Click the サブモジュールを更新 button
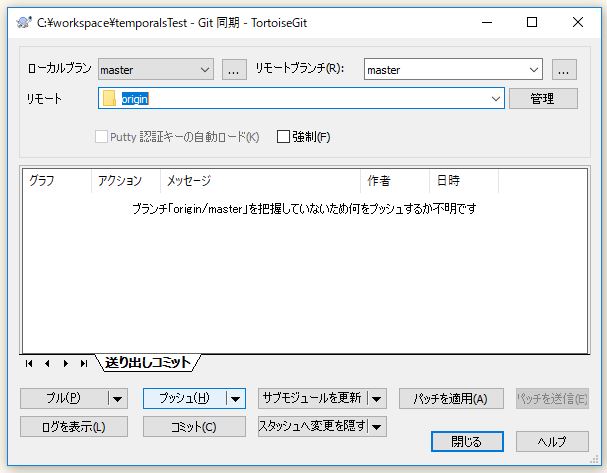 tap(313, 399)
